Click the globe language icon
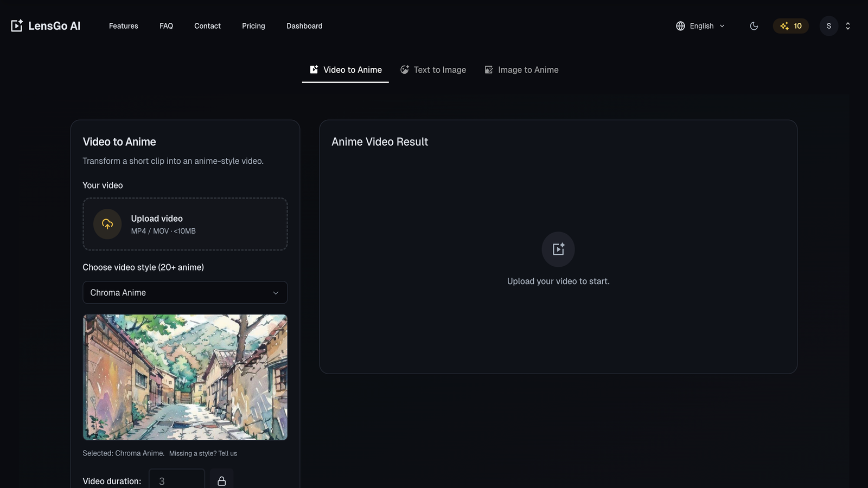868x488 pixels. [x=680, y=26]
